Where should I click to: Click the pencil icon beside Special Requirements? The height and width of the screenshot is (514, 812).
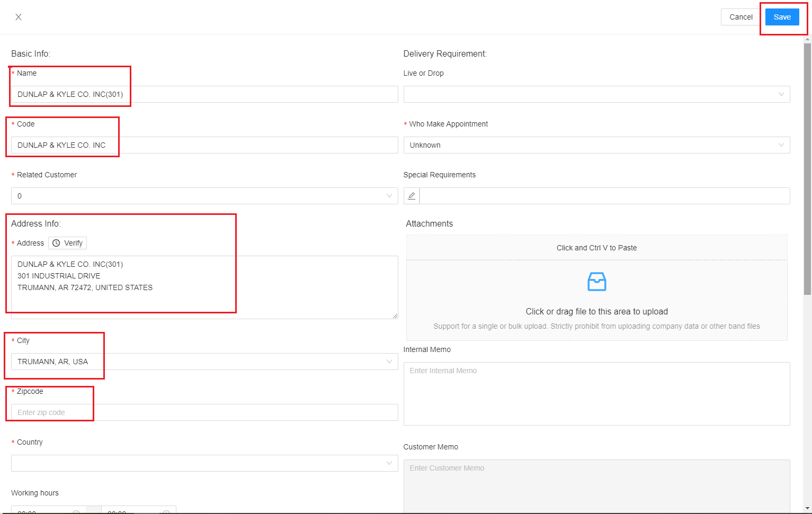[412, 196]
